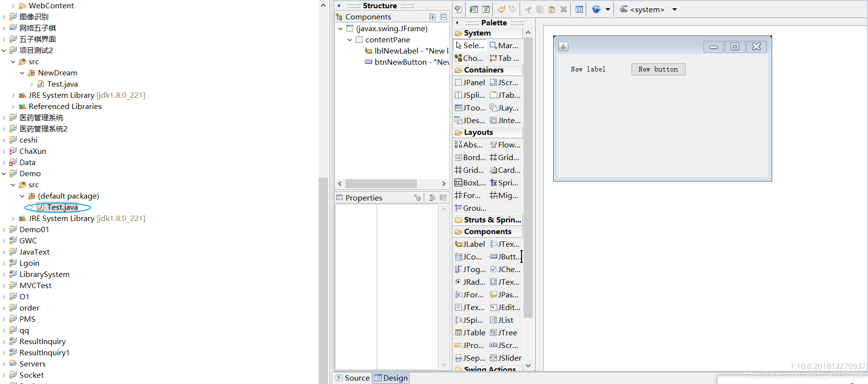
Task: Select Absolute layout in Palette
Action: coord(469,145)
